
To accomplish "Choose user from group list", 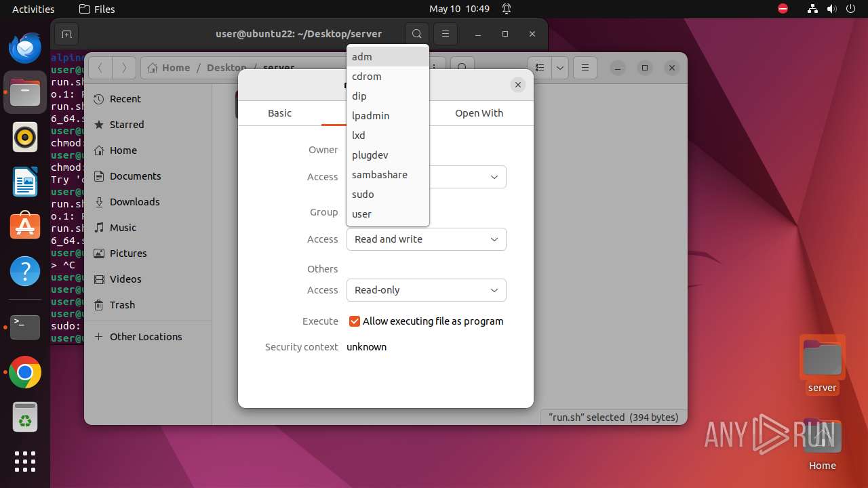I will [388, 214].
